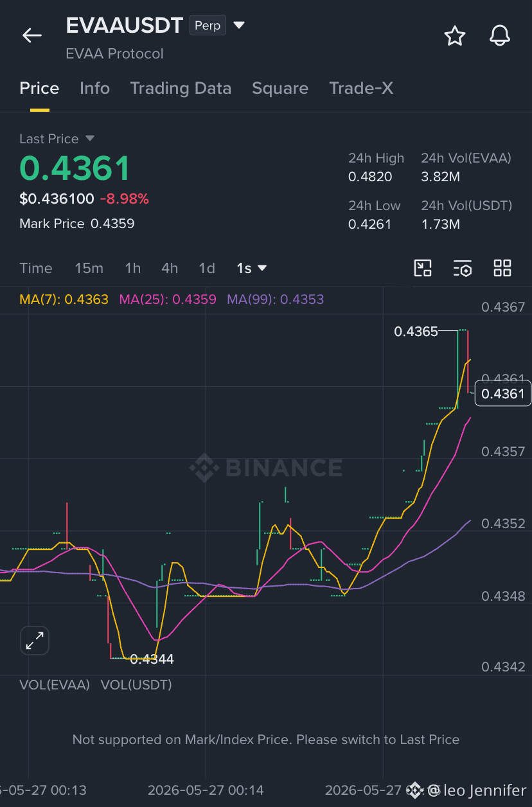
Task: Switch to the Price tab
Action: (x=39, y=89)
